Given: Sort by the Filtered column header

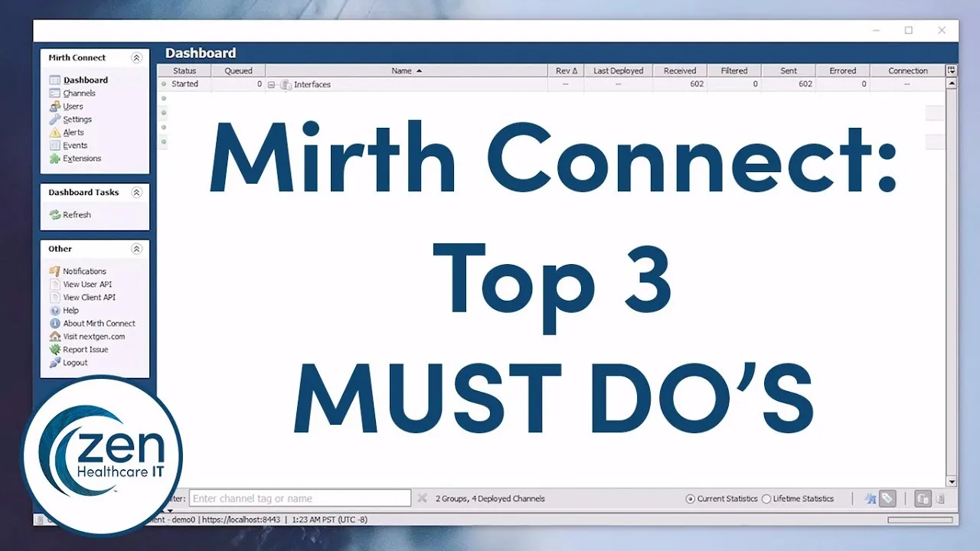Looking at the screenshot, I should pos(734,70).
